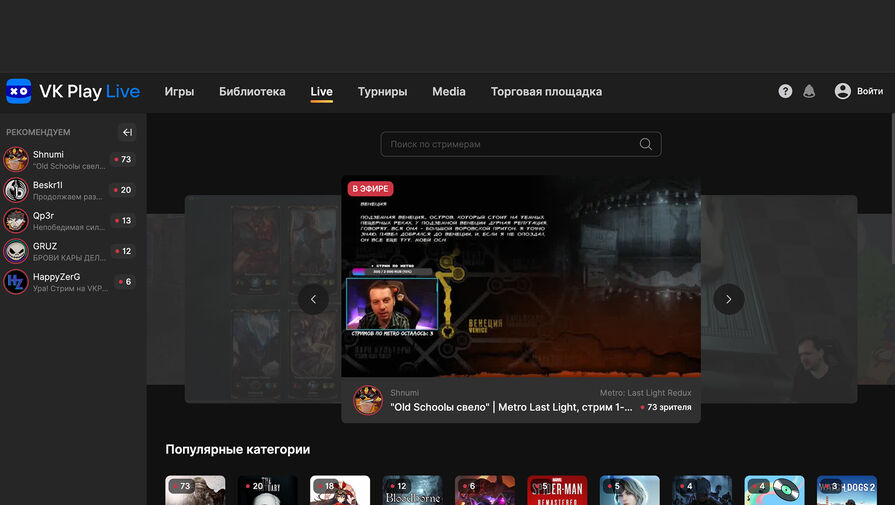Click Shnumi's 73 viewers badge

pyautogui.click(x=123, y=159)
